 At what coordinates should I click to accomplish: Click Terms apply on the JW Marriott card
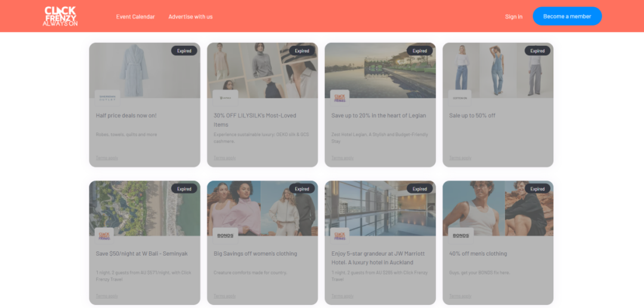(x=342, y=296)
